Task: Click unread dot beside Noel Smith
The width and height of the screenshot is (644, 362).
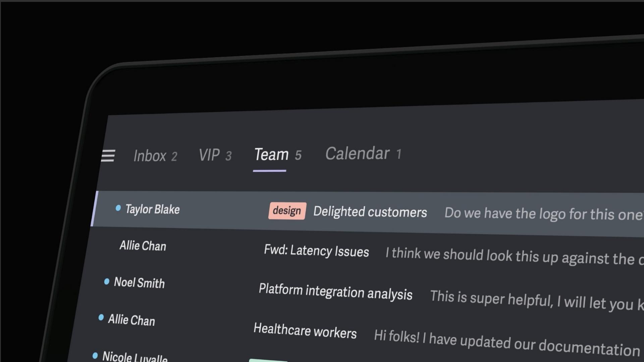Action: tap(107, 282)
